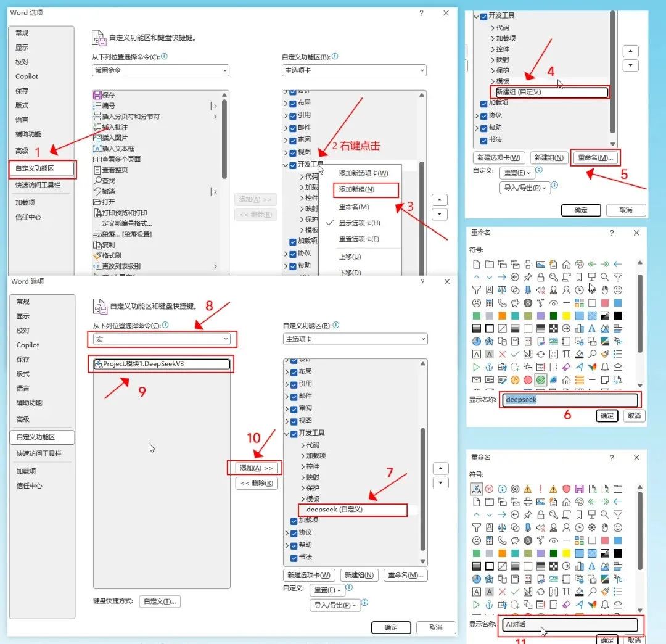Viewport: 666px width, 644px height.
Task: Click 重命名(M)... button in top-right options panel
Action: coord(595,157)
